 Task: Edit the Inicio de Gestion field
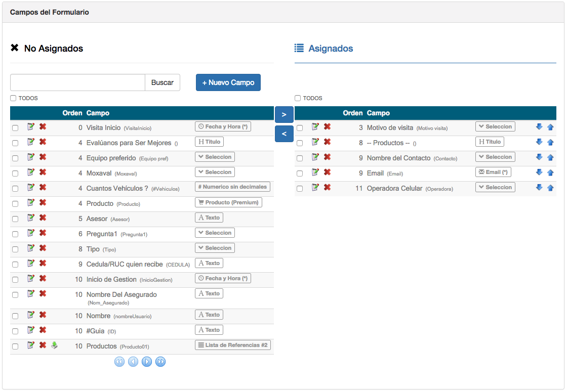(31, 278)
